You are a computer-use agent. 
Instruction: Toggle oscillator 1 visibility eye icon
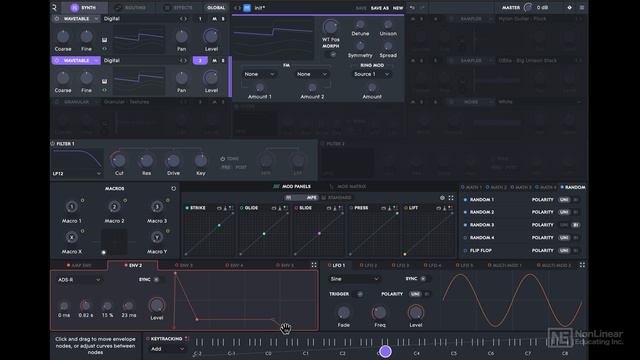(104, 49)
